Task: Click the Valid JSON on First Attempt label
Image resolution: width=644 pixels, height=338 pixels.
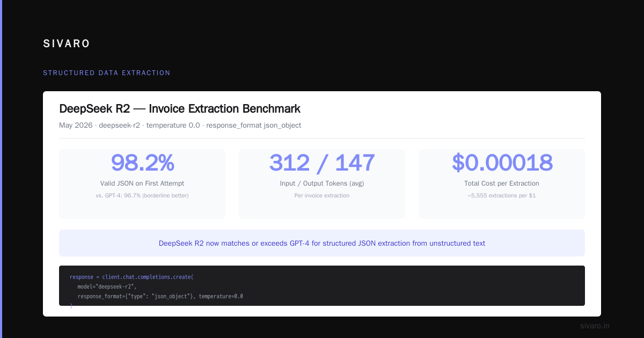Action: point(142,183)
